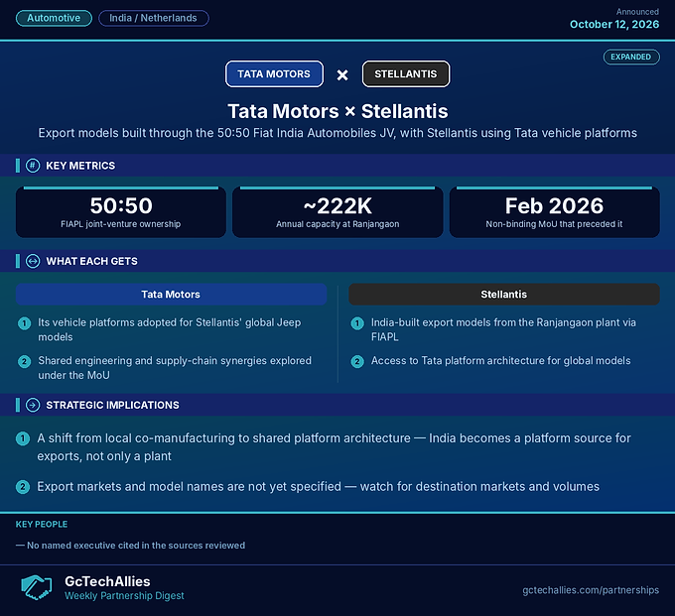Click the double-arrow icon beside WHAT EACH GETS
This screenshot has height=616, width=675.
point(33,261)
